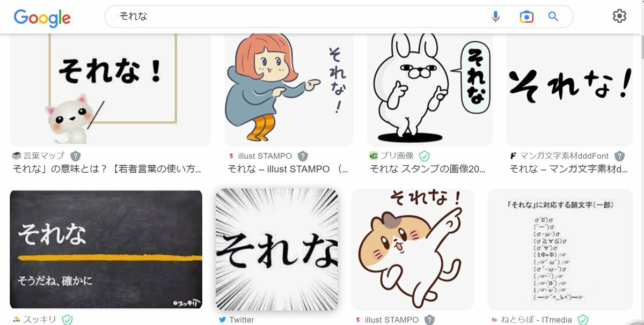This screenshot has height=325, width=644.
Task: Click shield badge beside first illust STAMPO
Action: [303, 156]
